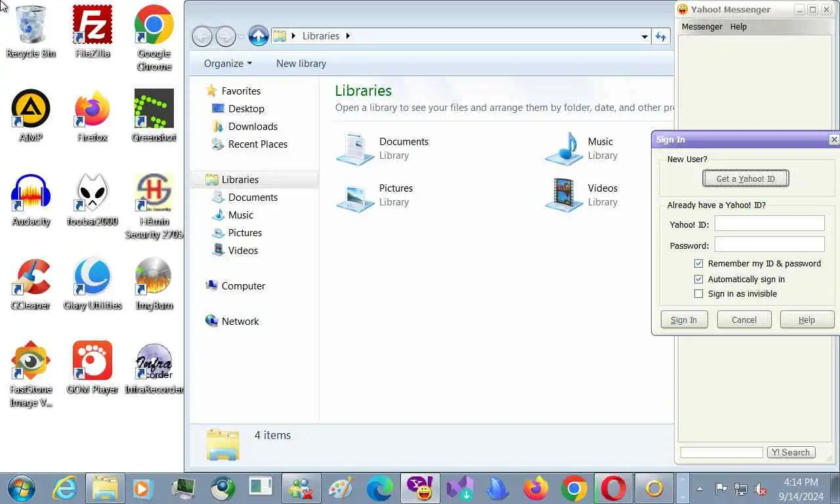Click the blue Up arrow in Explorer

point(259,35)
